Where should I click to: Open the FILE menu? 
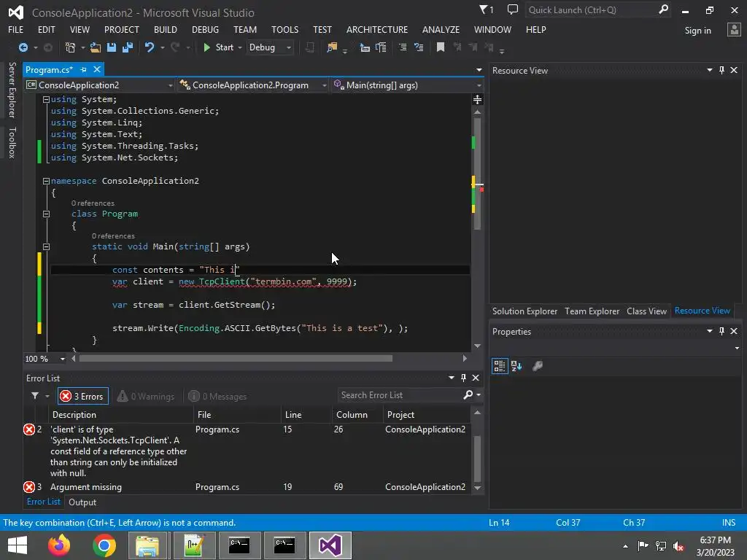coord(16,29)
